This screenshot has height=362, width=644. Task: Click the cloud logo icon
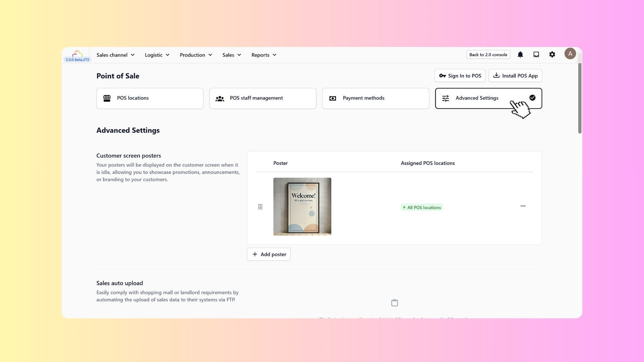tap(77, 54)
